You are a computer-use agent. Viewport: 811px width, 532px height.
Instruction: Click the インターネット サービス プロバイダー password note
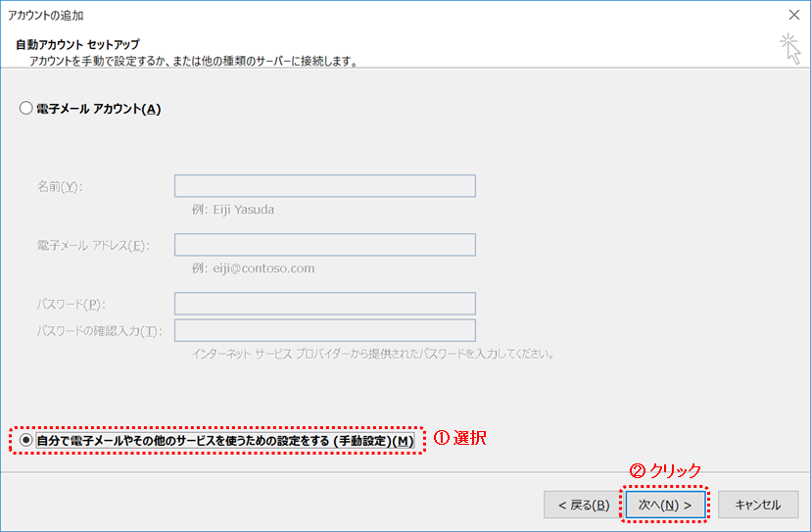point(373,354)
